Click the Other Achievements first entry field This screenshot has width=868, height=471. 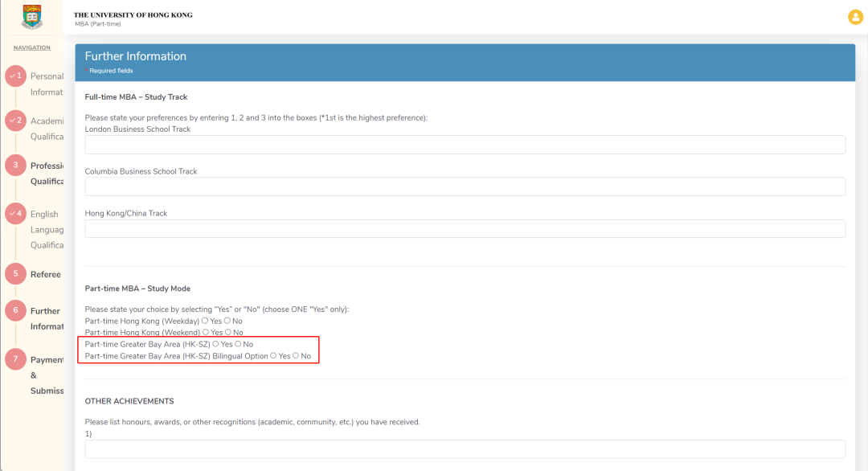pyautogui.click(x=465, y=448)
